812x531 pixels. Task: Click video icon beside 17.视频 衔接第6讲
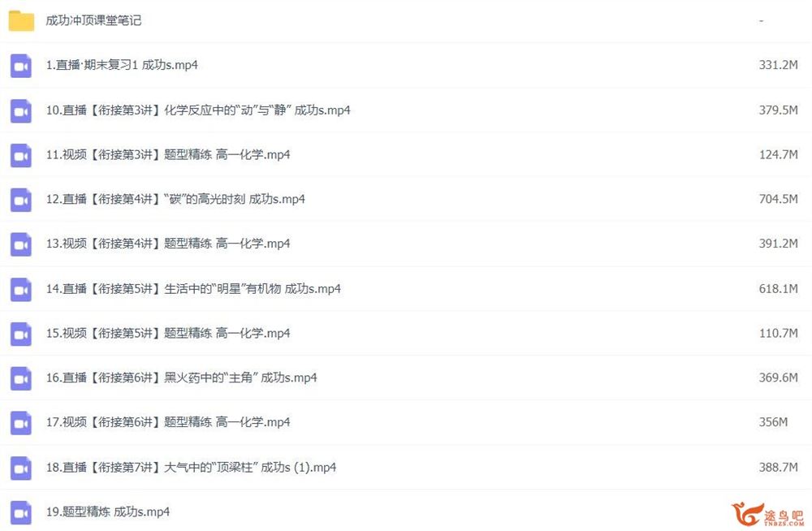pyautogui.click(x=21, y=423)
